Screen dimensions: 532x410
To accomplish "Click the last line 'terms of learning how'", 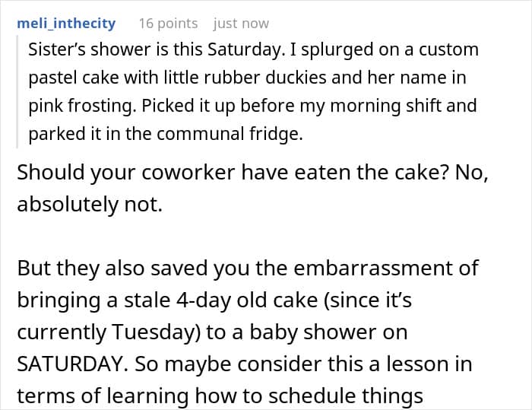I will pyautogui.click(x=220, y=396).
